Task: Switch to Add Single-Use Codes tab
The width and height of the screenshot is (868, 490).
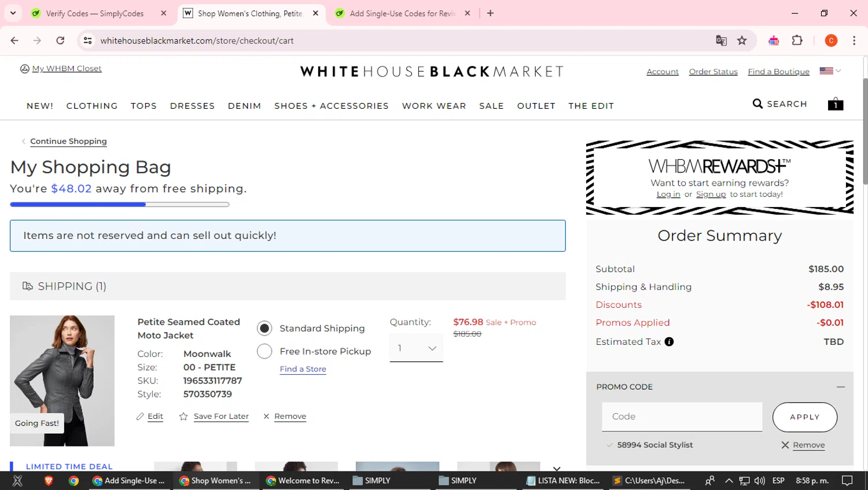Action: (x=402, y=13)
